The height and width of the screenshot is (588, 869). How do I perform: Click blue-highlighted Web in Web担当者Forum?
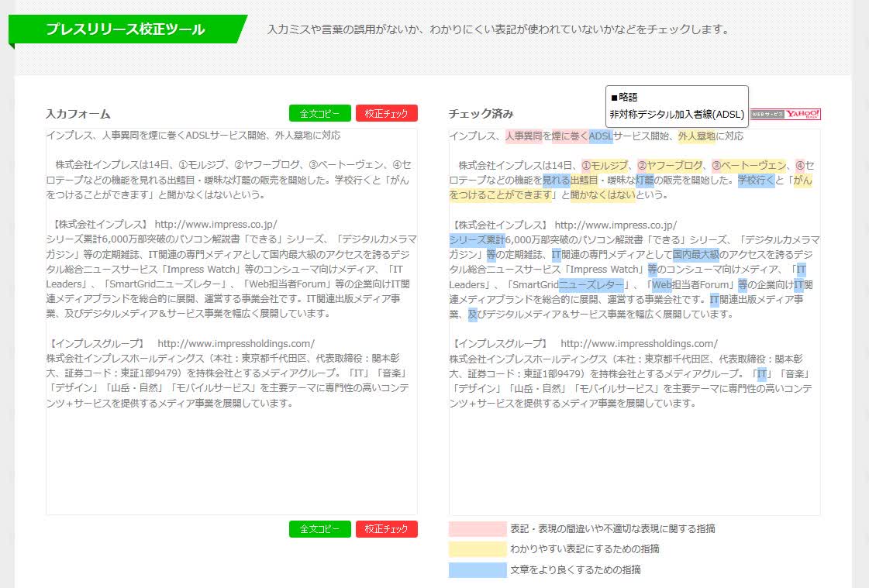tap(662, 285)
